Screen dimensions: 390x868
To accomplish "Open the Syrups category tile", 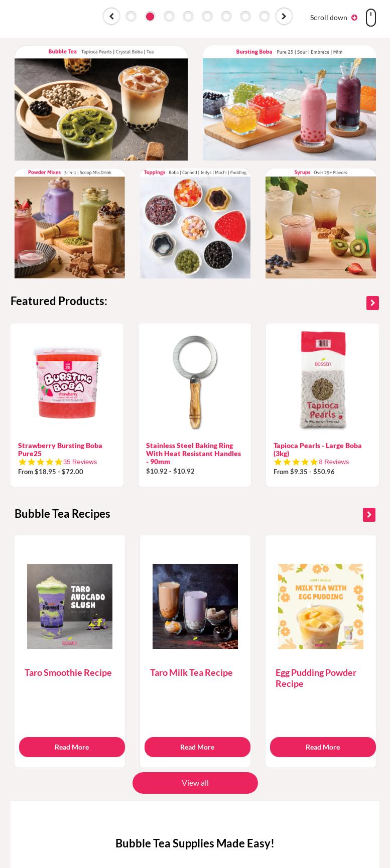I will pos(321,223).
